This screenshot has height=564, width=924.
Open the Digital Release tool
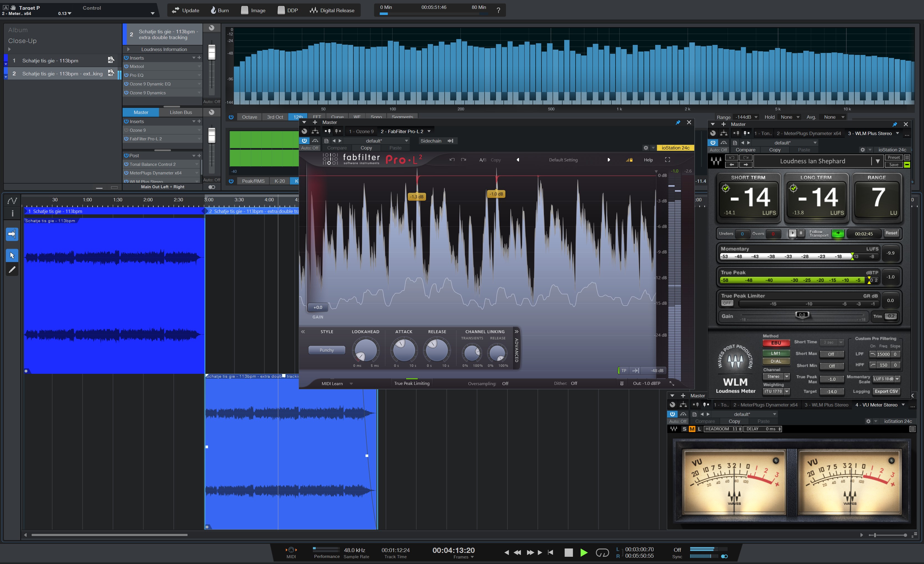[332, 10]
